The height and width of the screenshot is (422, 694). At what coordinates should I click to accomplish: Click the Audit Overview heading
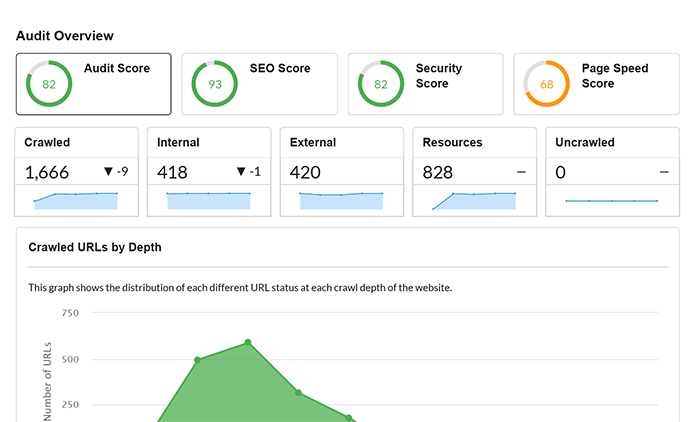65,35
